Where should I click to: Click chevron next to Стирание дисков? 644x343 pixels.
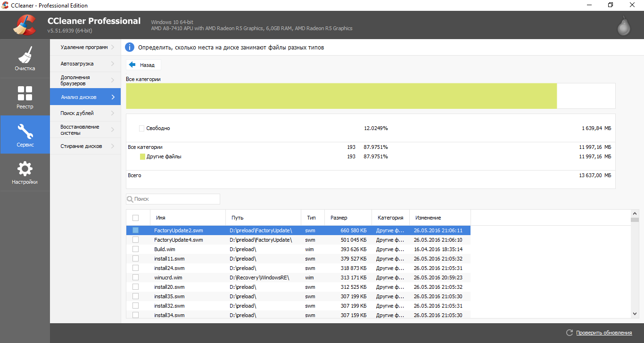(x=113, y=146)
